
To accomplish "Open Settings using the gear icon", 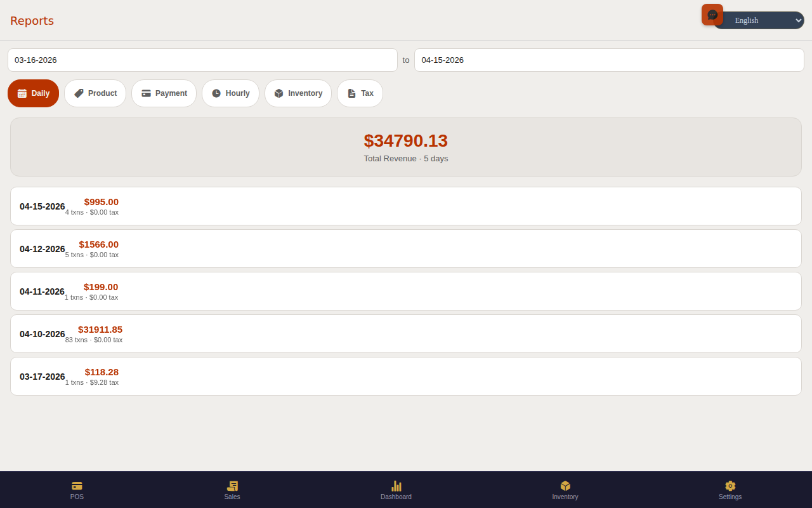I will 730,486.
